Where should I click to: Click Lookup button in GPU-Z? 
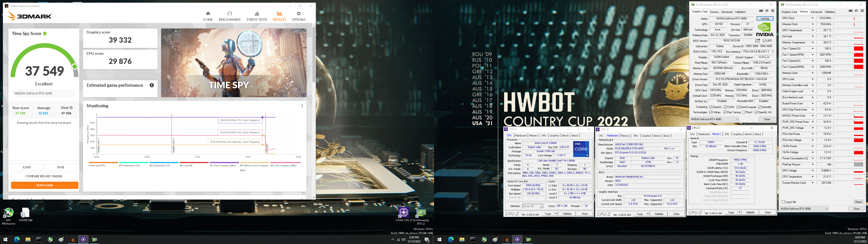tap(764, 19)
